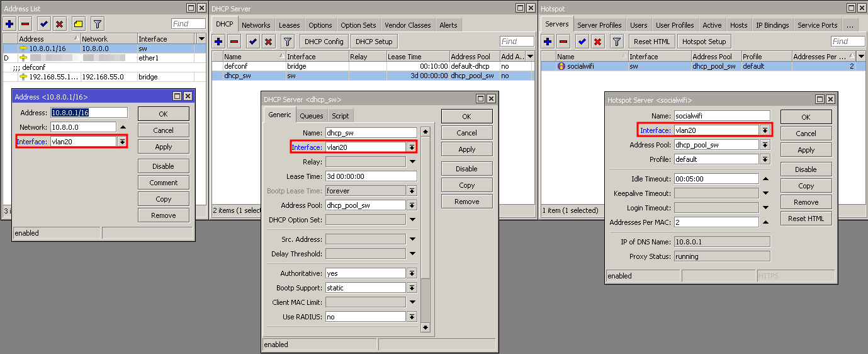Expand the Network field arrow in Address dialog
868x354 pixels.
123,127
